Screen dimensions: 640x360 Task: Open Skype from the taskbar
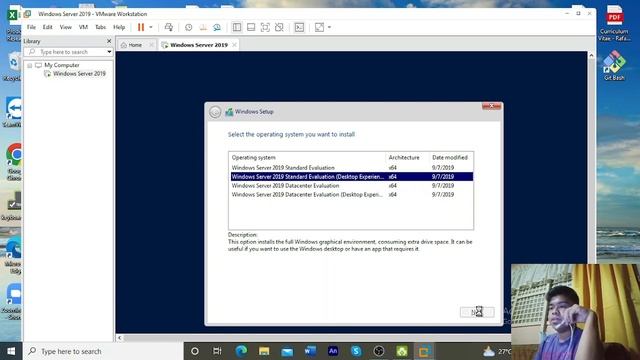click(x=356, y=351)
